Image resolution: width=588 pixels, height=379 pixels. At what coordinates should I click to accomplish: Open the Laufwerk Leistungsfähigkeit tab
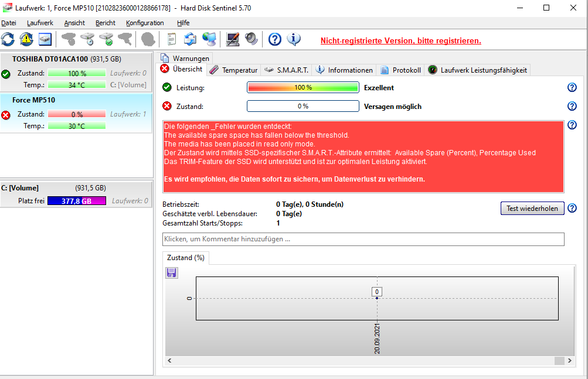pyautogui.click(x=477, y=70)
